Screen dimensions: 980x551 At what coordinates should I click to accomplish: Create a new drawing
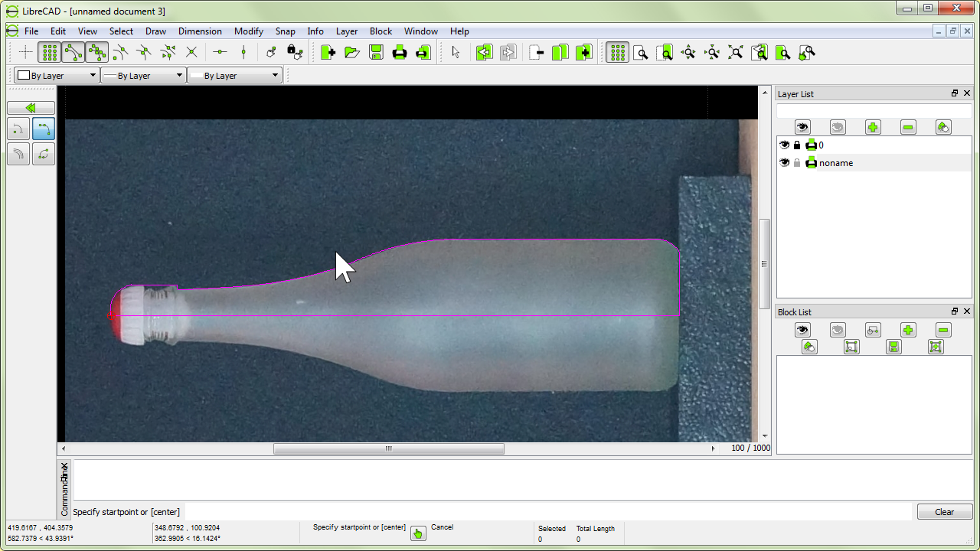tap(328, 52)
